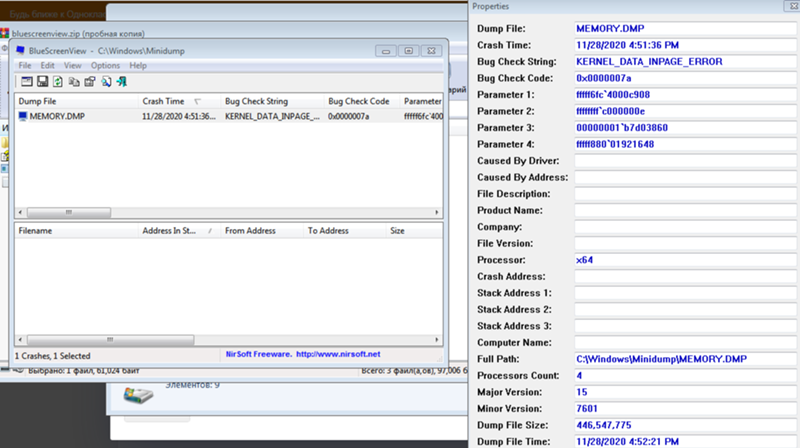Screen dimensions: 800x448
Task: Click upper pane scrollbar left arrow
Action: click(20, 212)
